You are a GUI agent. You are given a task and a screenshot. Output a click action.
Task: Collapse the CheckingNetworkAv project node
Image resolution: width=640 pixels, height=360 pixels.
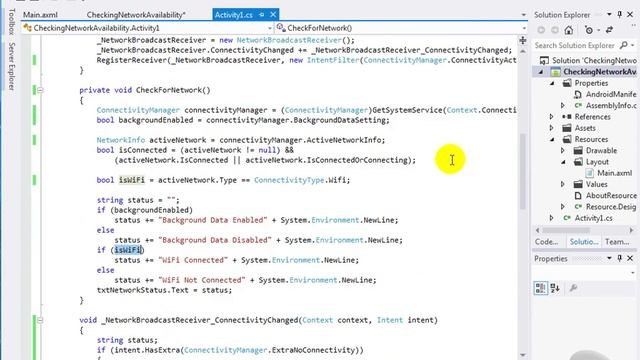click(541, 72)
